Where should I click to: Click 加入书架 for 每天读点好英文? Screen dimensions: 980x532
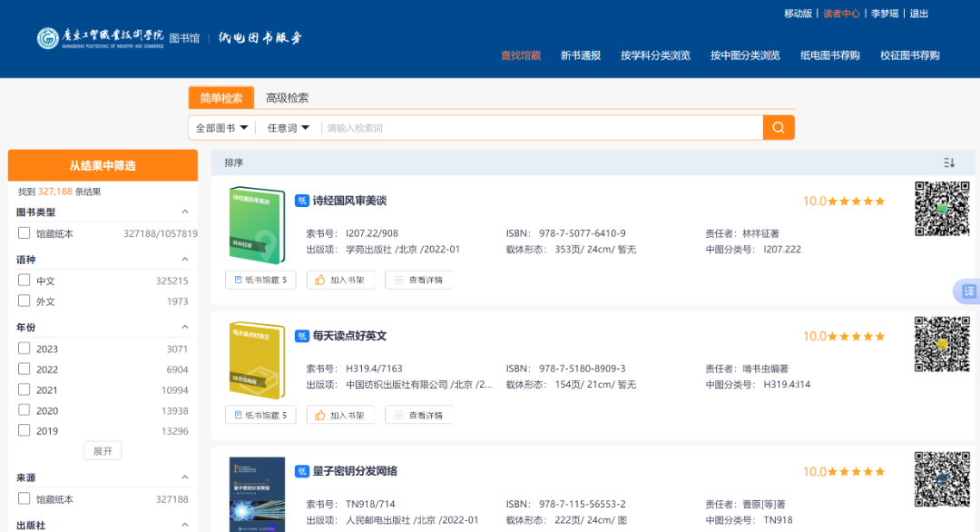(x=340, y=415)
